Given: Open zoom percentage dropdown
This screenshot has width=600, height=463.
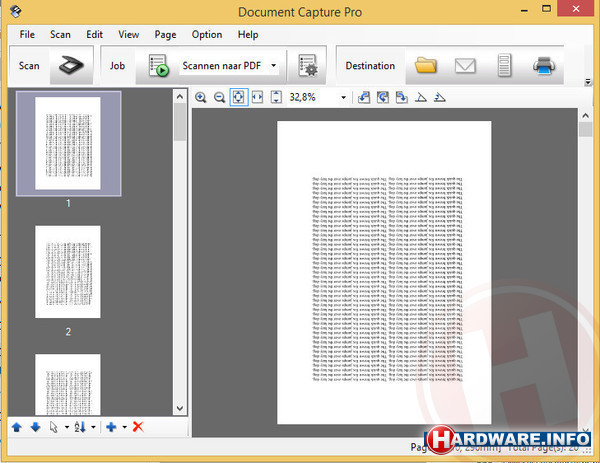Looking at the screenshot, I should click(343, 98).
